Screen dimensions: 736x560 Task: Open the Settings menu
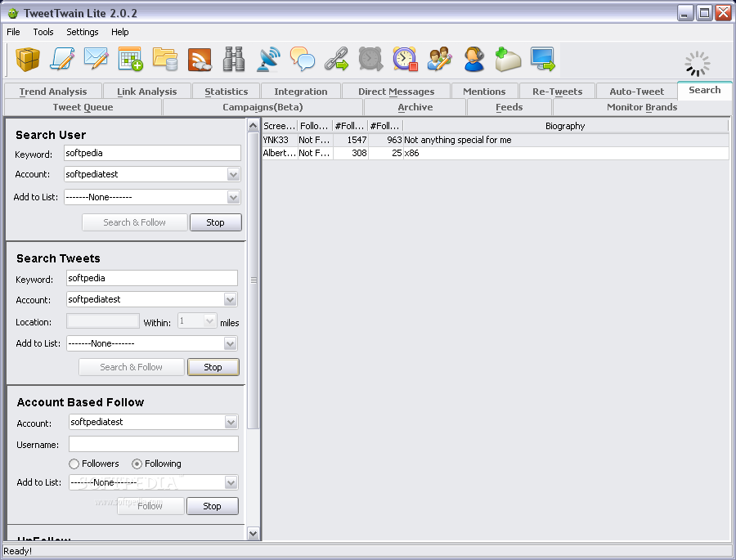[x=82, y=32]
